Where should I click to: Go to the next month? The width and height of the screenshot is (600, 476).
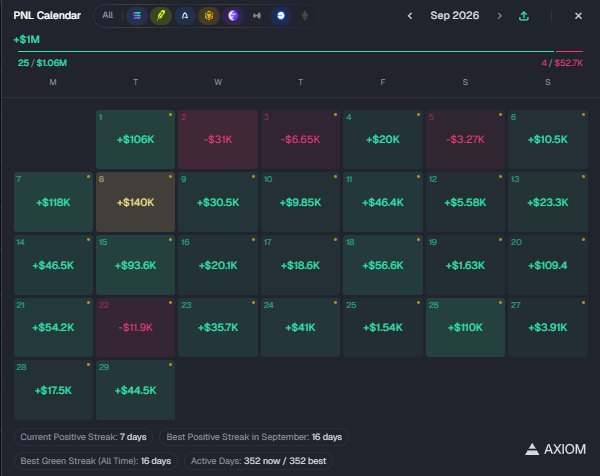pyautogui.click(x=499, y=16)
